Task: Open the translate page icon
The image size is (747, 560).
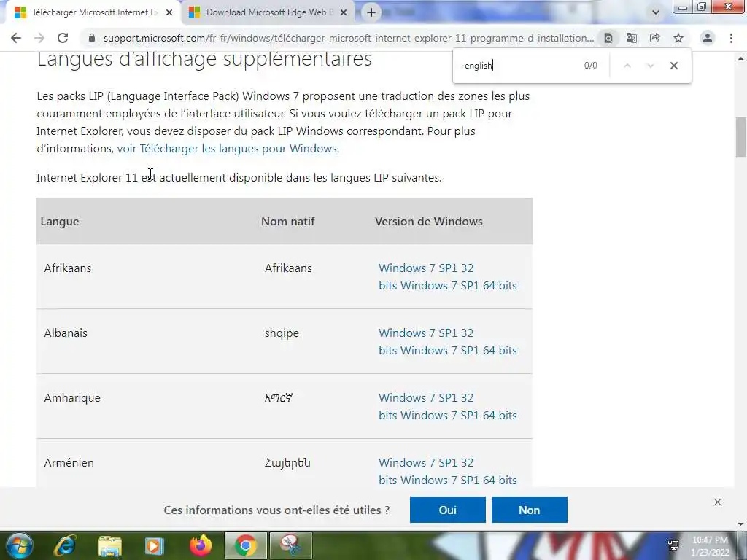Action: 632,38
